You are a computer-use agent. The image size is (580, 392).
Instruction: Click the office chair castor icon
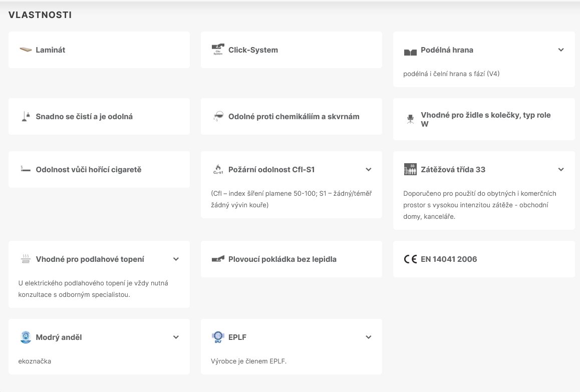[411, 120]
